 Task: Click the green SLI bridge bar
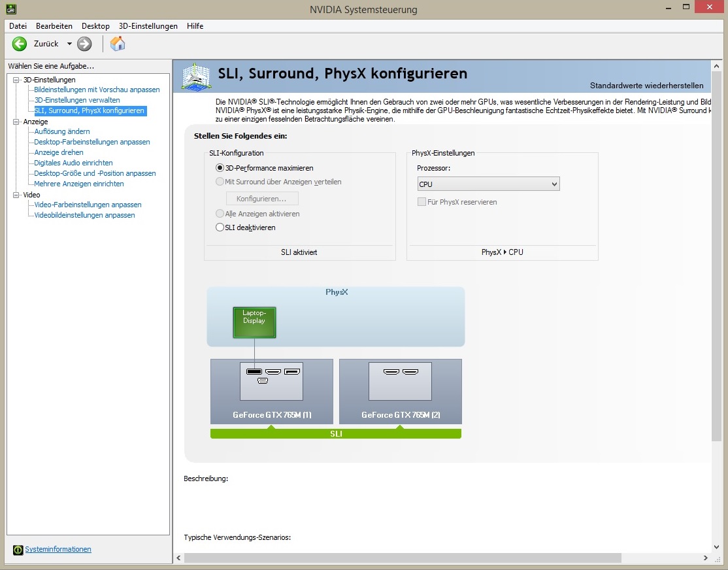(336, 433)
